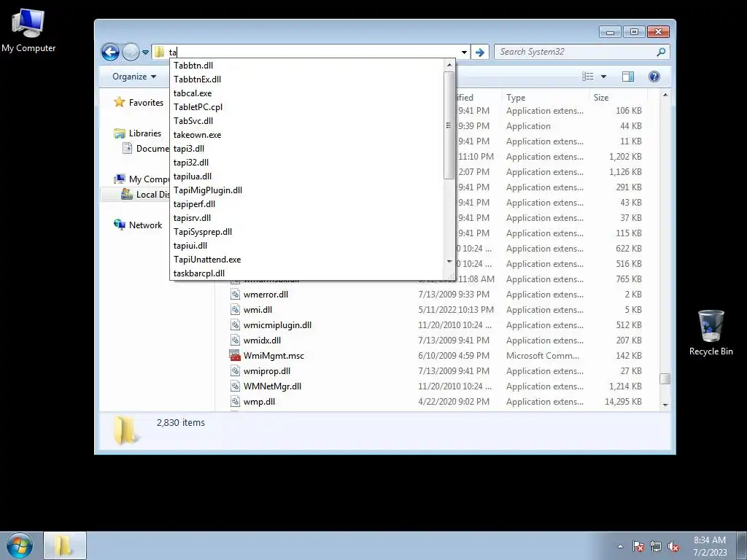This screenshot has height=560, width=747.
Task: Click the WMNetMgr.dll file icon
Action: point(235,386)
